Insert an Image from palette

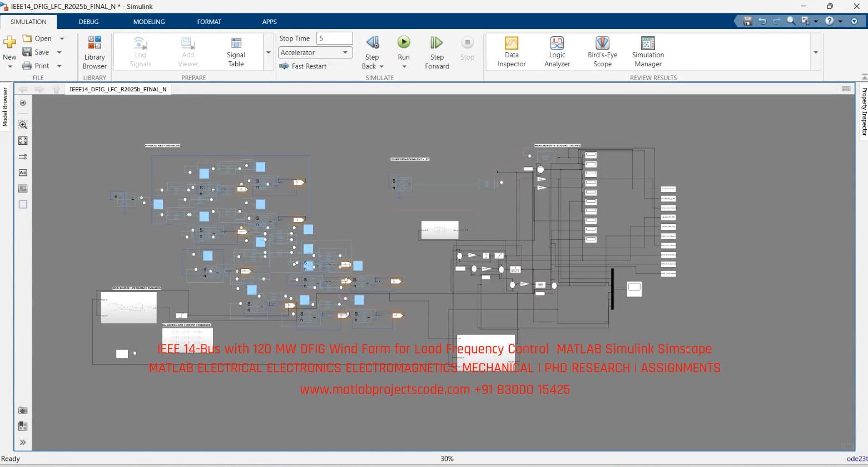pyautogui.click(x=23, y=189)
